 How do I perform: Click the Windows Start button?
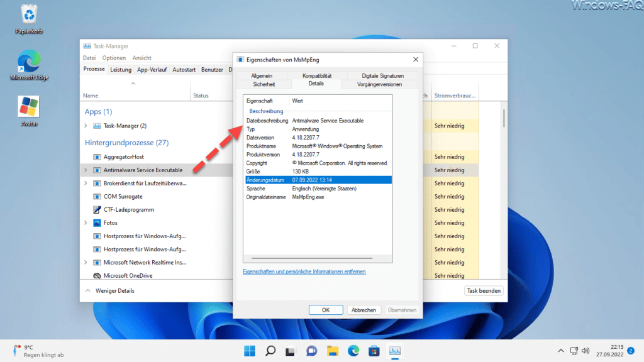coord(249,351)
